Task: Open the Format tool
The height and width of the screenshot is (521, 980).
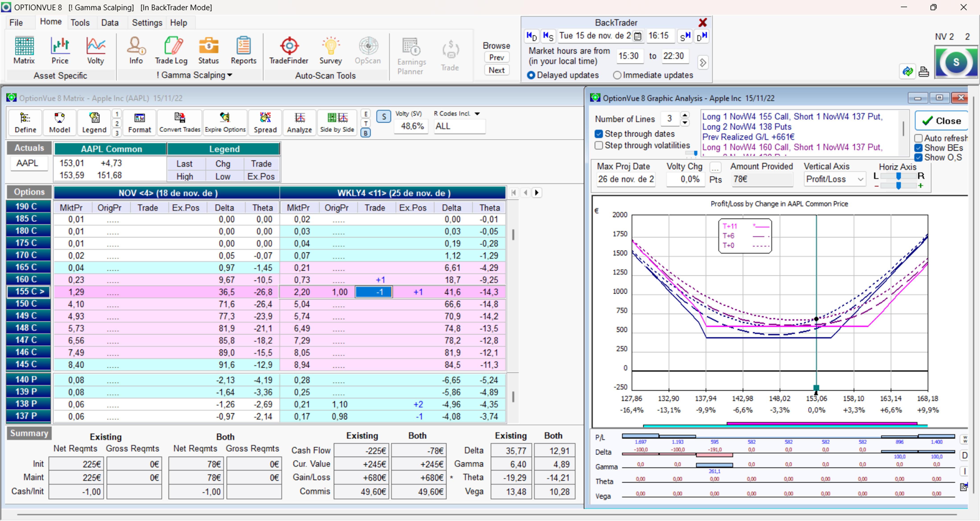Action: click(140, 123)
